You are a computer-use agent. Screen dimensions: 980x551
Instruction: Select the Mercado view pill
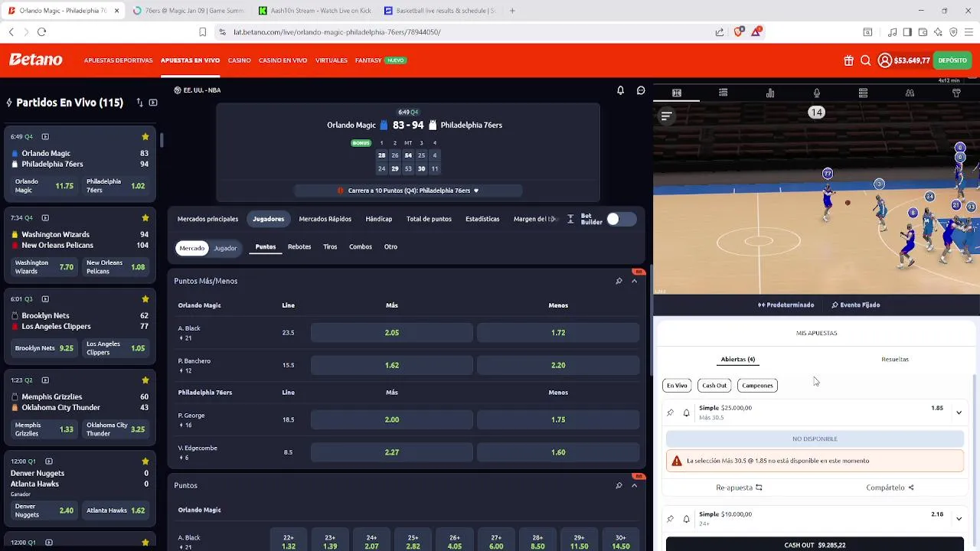coord(191,248)
